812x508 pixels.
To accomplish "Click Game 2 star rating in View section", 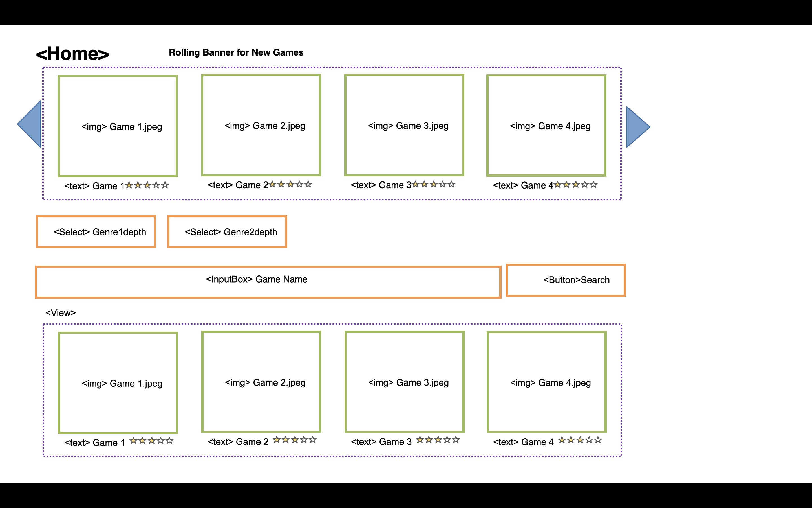I will [295, 439].
